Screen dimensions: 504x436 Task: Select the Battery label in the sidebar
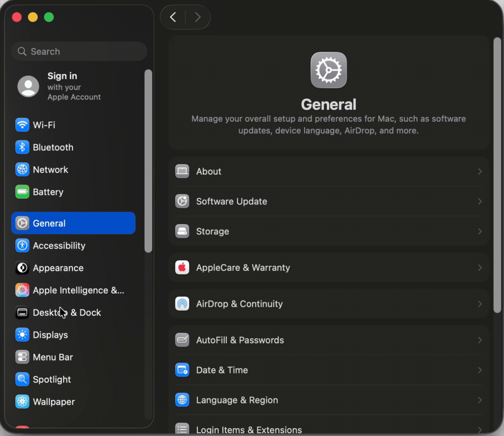pos(48,192)
